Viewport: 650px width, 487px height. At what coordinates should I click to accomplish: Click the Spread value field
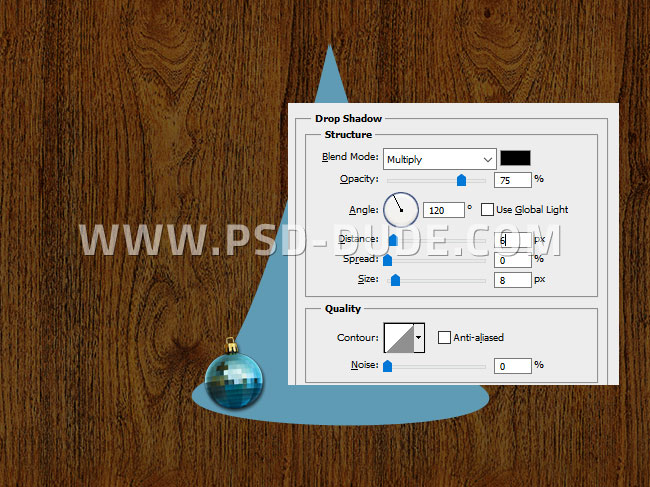pos(512,260)
